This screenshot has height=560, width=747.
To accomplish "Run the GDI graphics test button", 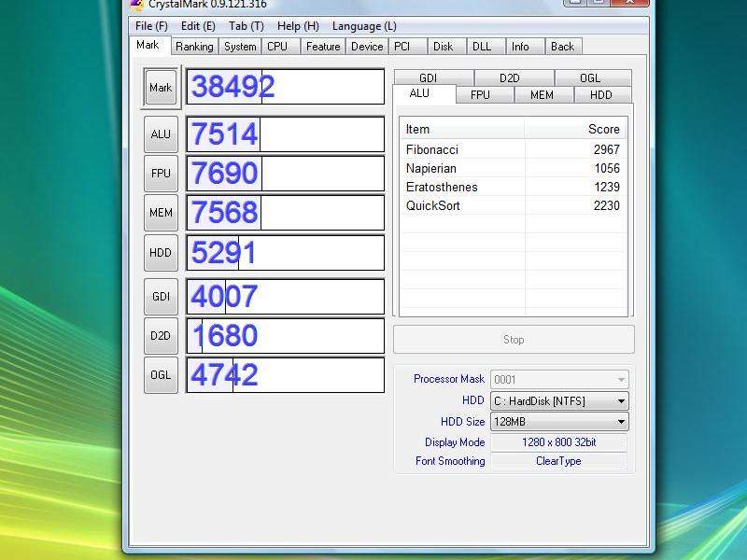I will coord(161,297).
